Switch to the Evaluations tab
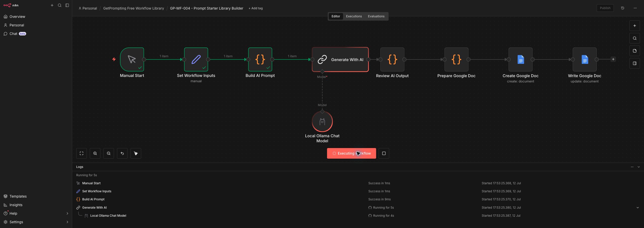 [376, 16]
